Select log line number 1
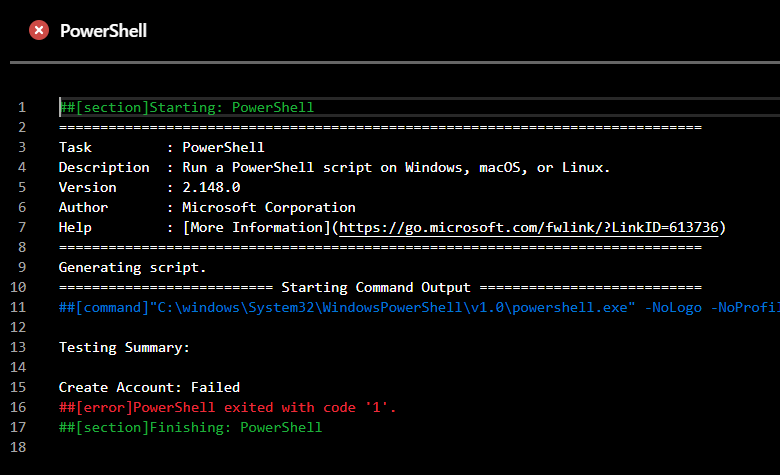 (22, 107)
